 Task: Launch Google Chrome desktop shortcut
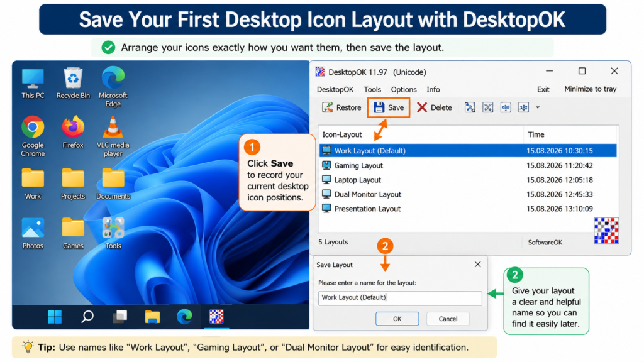(33, 136)
